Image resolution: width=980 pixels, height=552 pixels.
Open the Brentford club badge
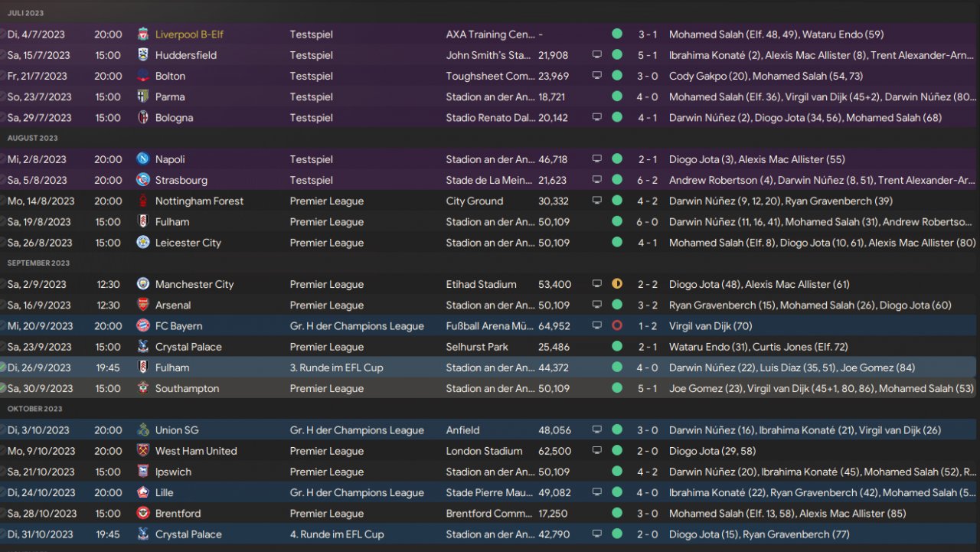(x=142, y=514)
